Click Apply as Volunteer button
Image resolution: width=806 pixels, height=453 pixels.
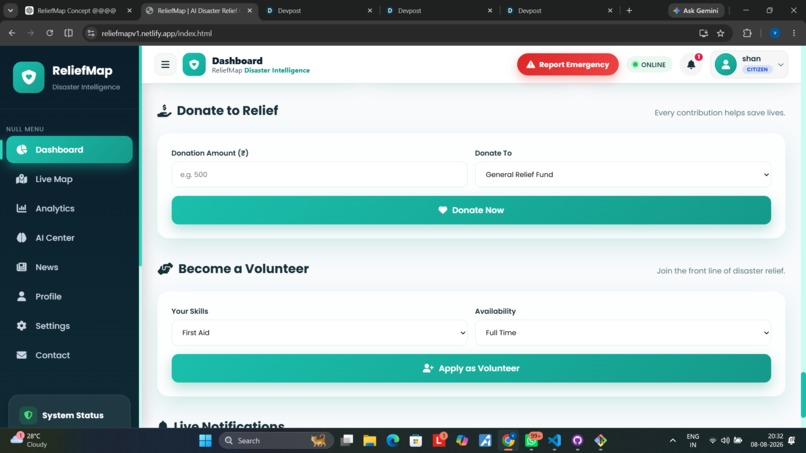pos(471,368)
